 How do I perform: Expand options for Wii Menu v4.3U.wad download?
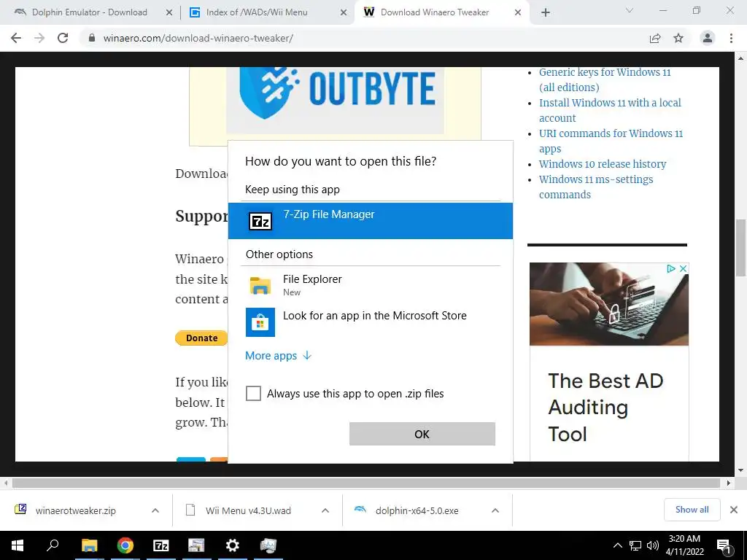(325, 510)
